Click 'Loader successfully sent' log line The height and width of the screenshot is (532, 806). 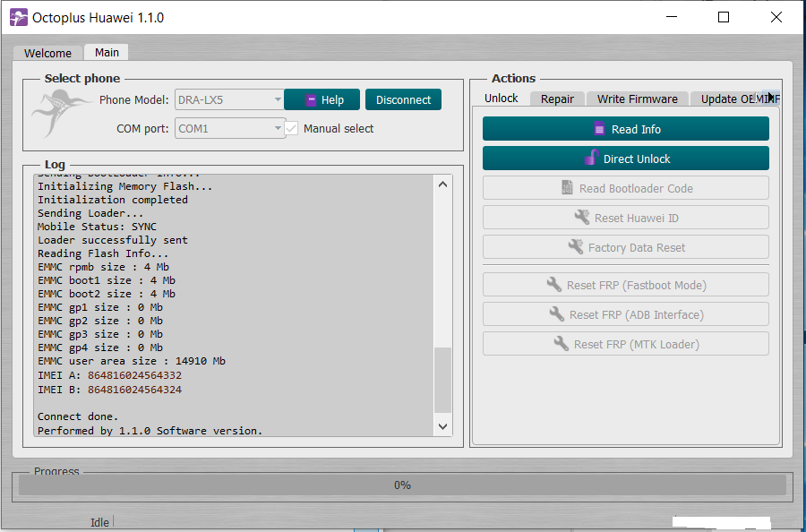[x=113, y=240]
